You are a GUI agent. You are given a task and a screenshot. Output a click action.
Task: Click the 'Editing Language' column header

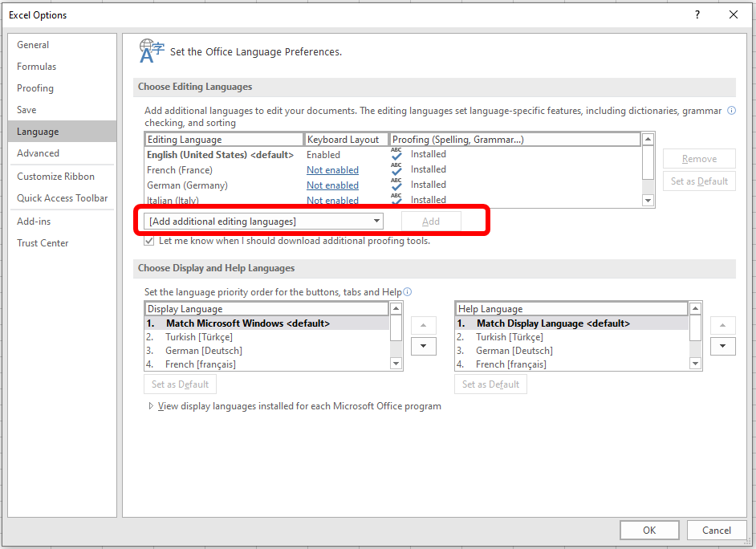[x=224, y=140]
